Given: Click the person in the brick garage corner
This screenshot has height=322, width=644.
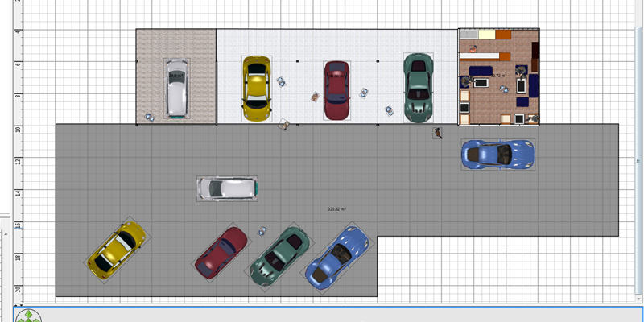Looking at the screenshot, I should [x=148, y=117].
